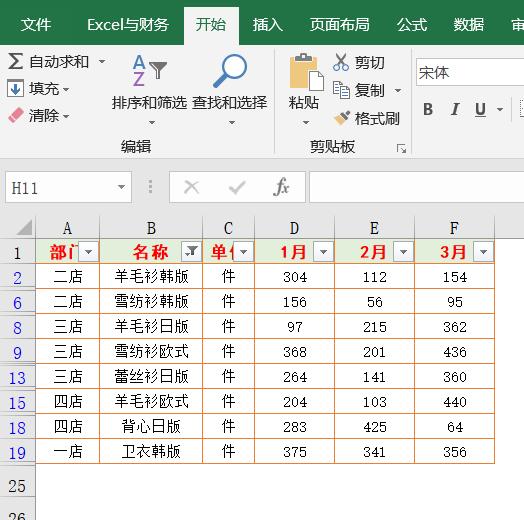Select column D header

click(294, 228)
